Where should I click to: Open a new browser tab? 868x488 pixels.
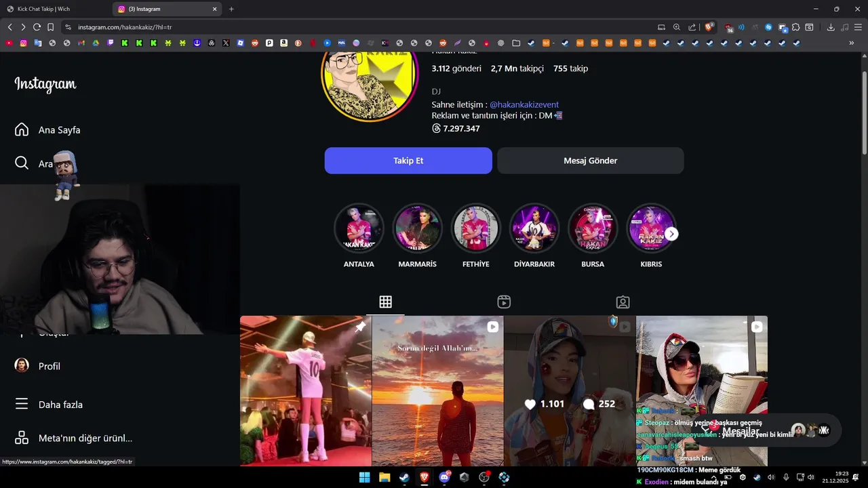click(231, 9)
